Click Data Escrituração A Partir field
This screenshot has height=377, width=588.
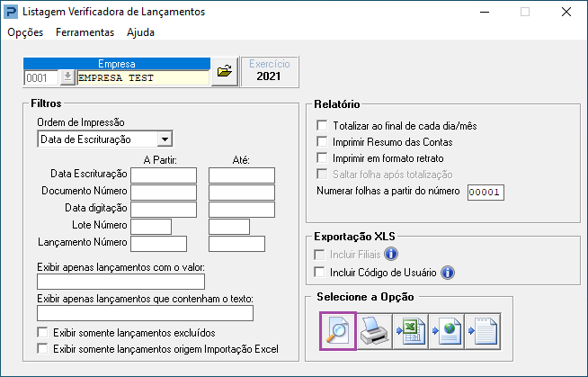[164, 175]
